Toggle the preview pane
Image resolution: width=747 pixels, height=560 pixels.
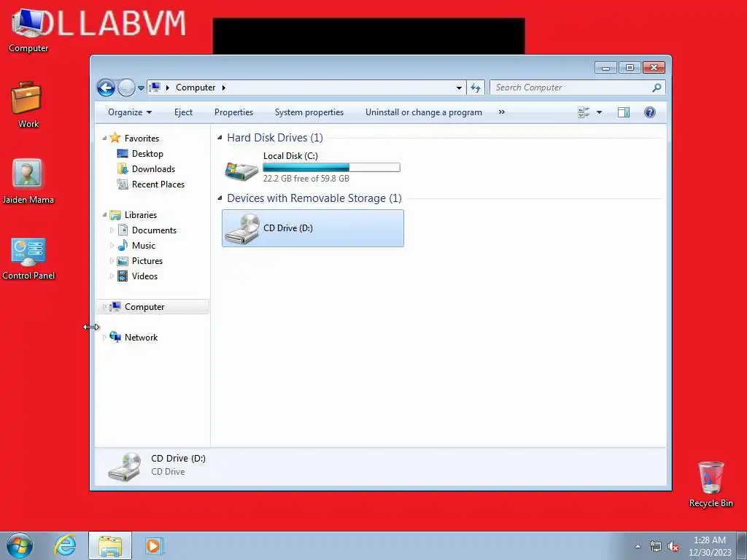click(624, 112)
